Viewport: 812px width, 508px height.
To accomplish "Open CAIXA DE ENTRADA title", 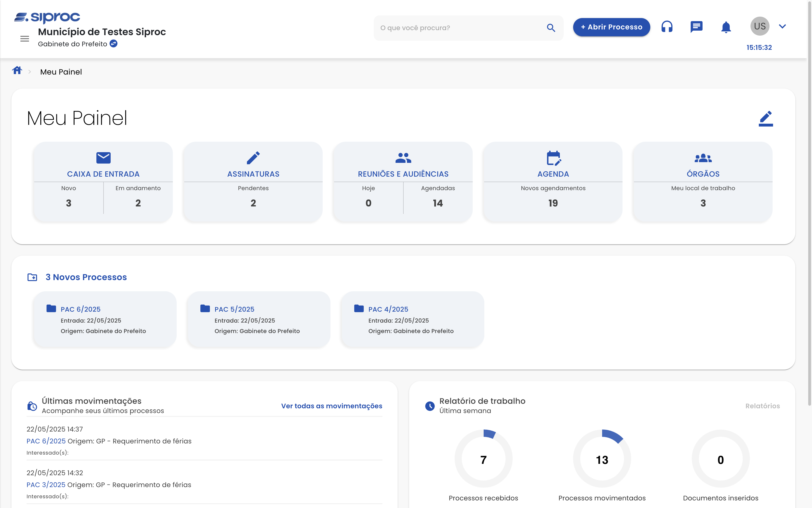I will pos(103,174).
